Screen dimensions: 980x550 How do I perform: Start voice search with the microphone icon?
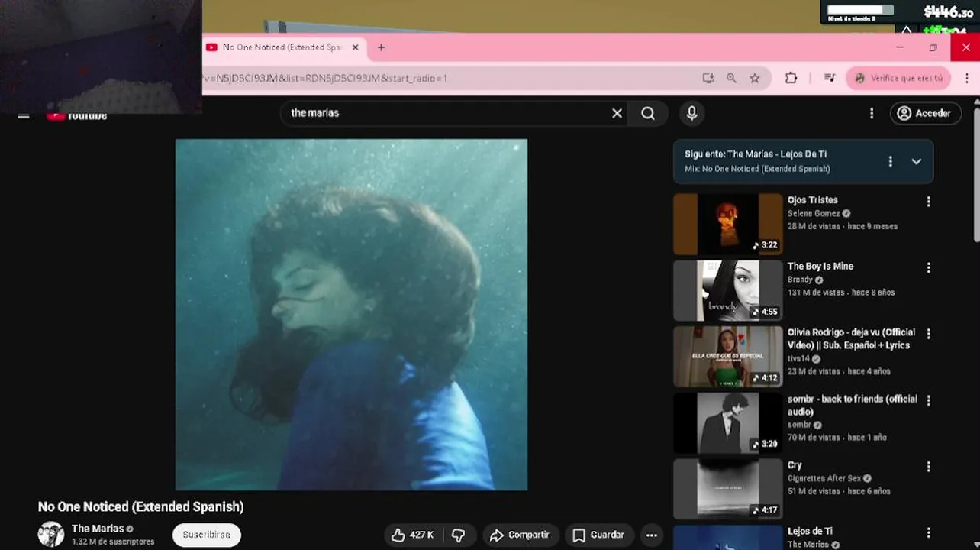pyautogui.click(x=691, y=113)
